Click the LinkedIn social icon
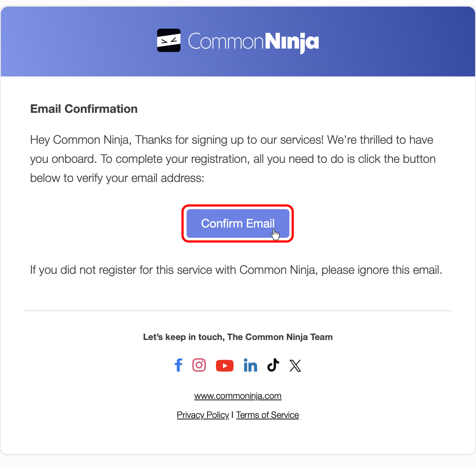The width and height of the screenshot is (476, 469). pyautogui.click(x=250, y=365)
